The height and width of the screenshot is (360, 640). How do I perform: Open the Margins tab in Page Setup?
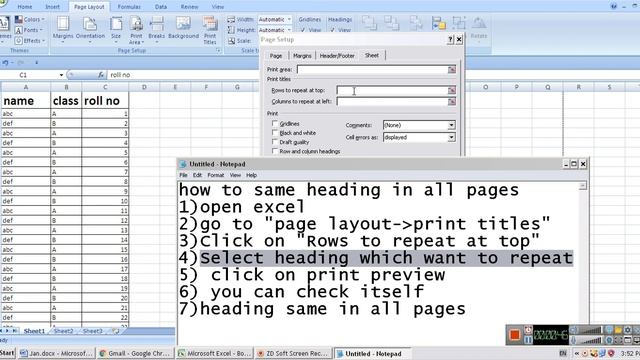(x=302, y=56)
